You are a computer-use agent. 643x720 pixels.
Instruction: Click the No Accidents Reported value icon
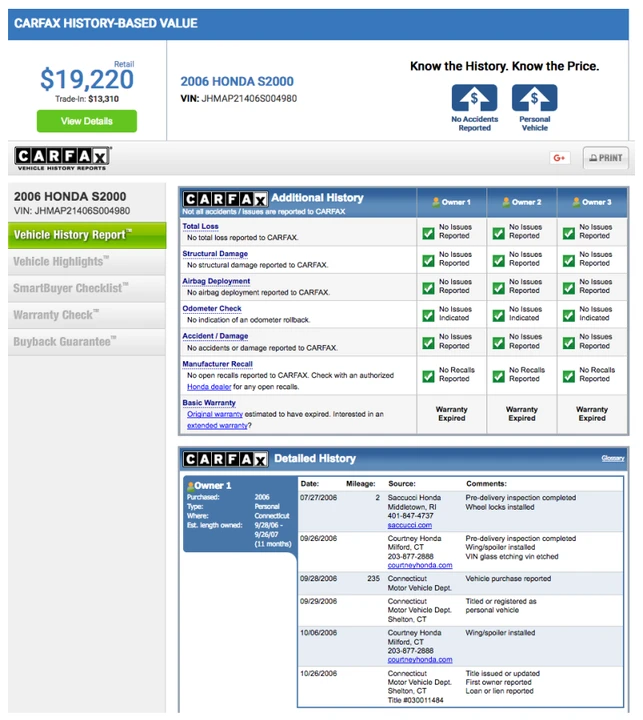pos(474,98)
